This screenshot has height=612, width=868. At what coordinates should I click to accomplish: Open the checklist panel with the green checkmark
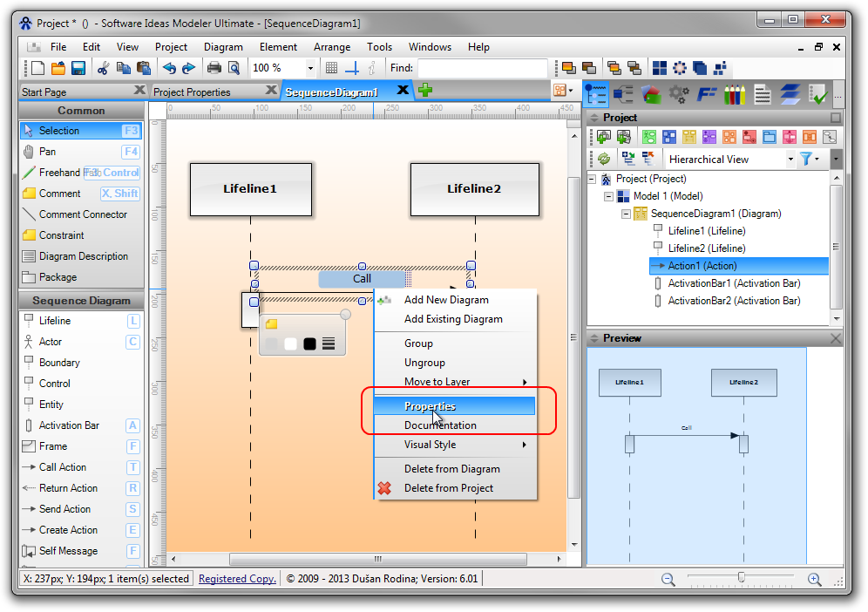(x=817, y=95)
